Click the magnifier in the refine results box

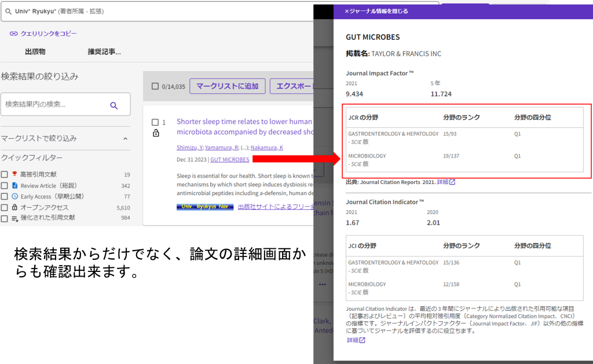(x=114, y=105)
